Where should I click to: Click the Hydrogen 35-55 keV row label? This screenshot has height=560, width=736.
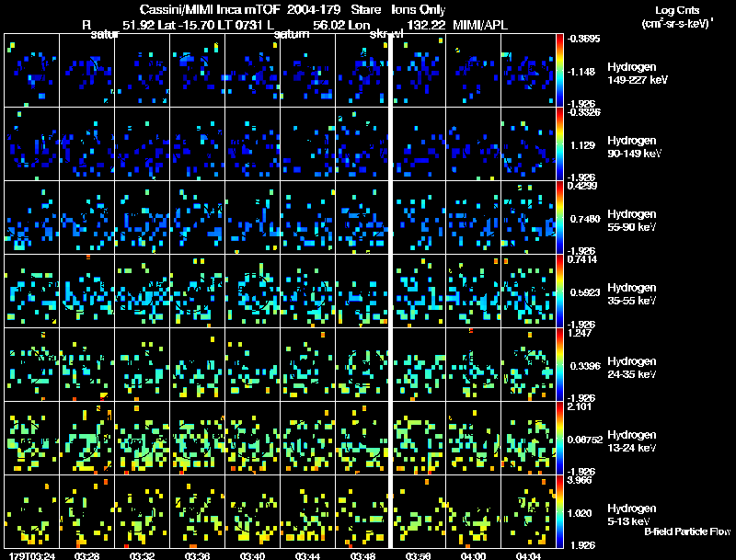coord(632,294)
